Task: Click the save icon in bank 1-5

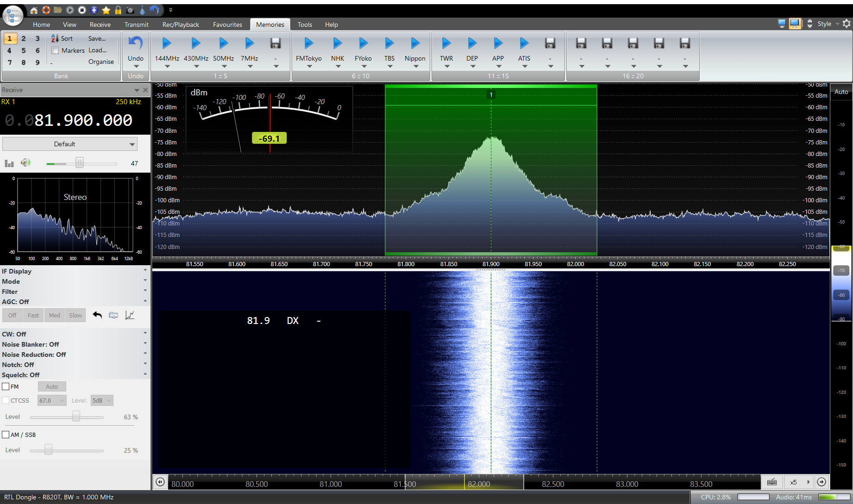Action: (x=276, y=43)
